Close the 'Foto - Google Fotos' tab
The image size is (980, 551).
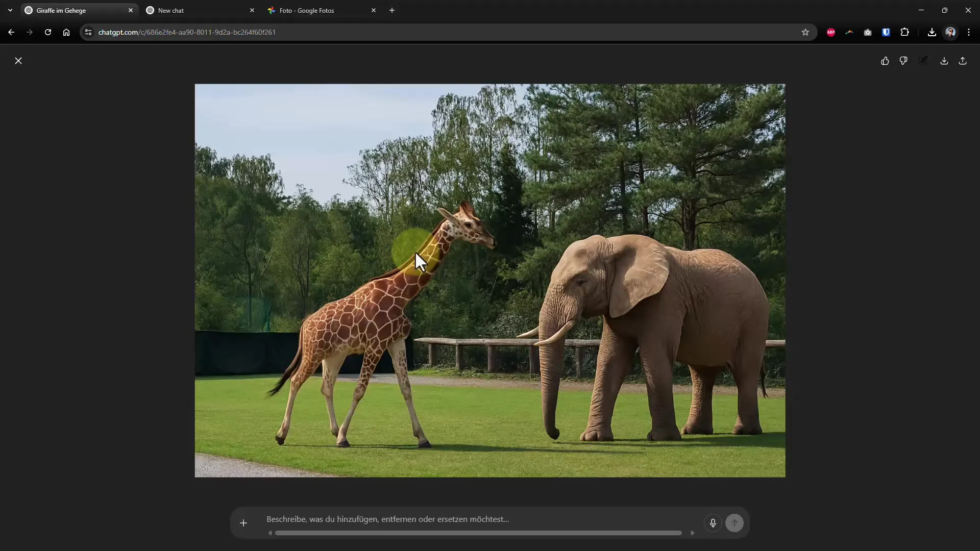(374, 10)
